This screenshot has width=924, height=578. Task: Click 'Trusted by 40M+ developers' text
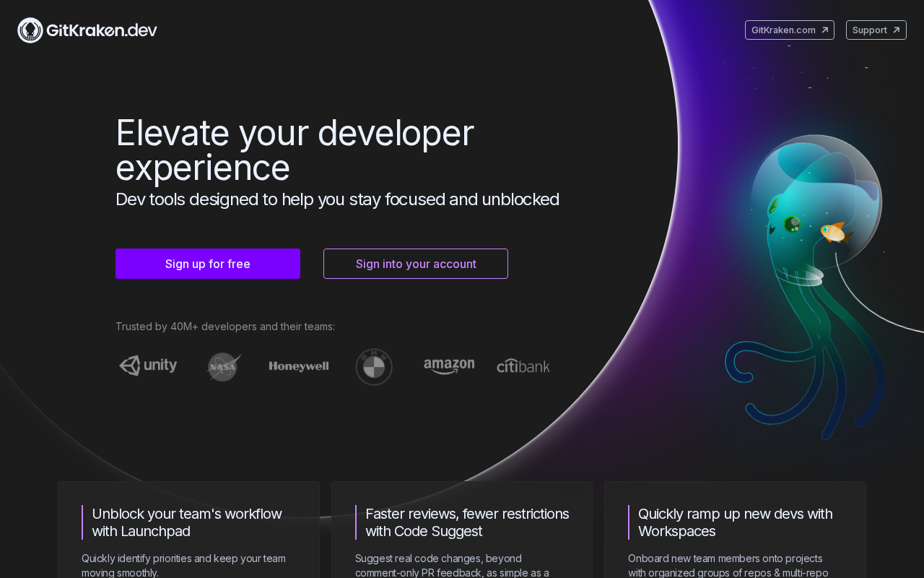coord(225,327)
